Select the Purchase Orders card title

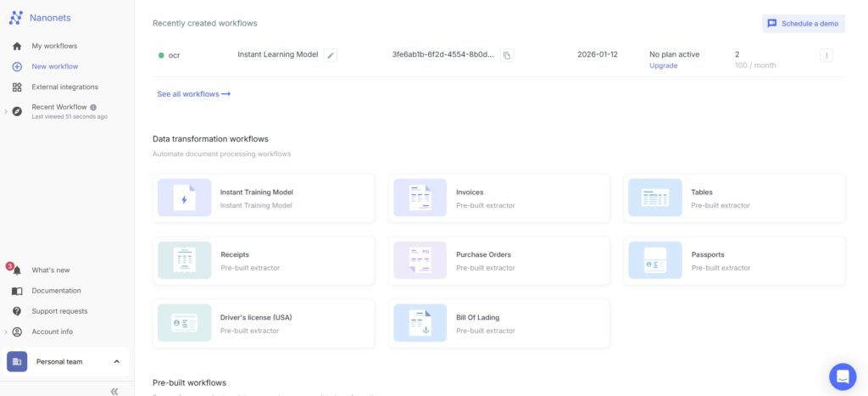[483, 254]
